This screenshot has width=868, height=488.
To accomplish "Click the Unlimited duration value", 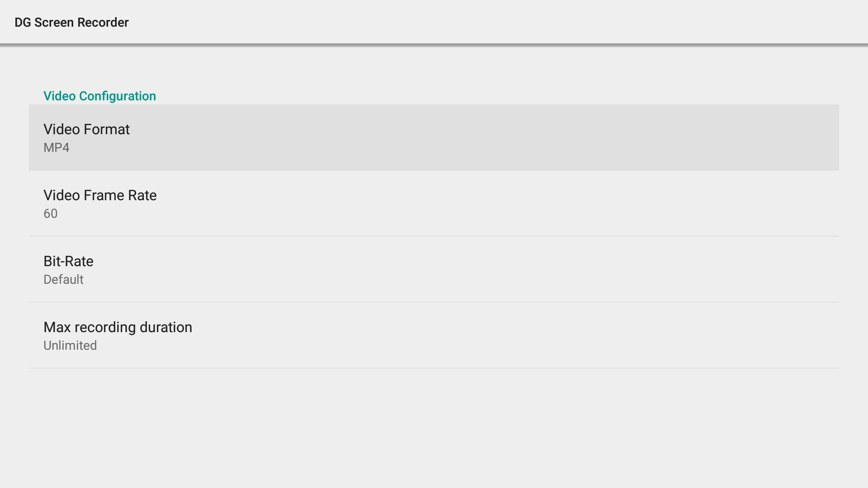I will [x=70, y=346].
